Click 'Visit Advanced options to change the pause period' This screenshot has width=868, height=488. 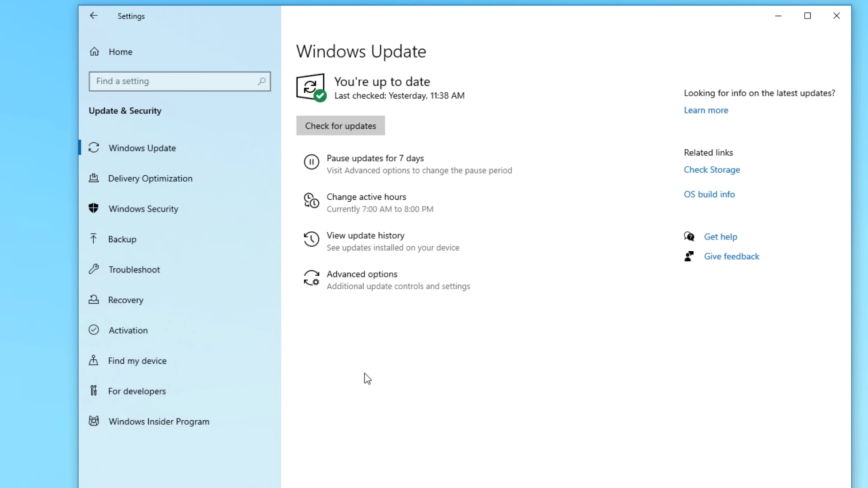[x=419, y=170]
